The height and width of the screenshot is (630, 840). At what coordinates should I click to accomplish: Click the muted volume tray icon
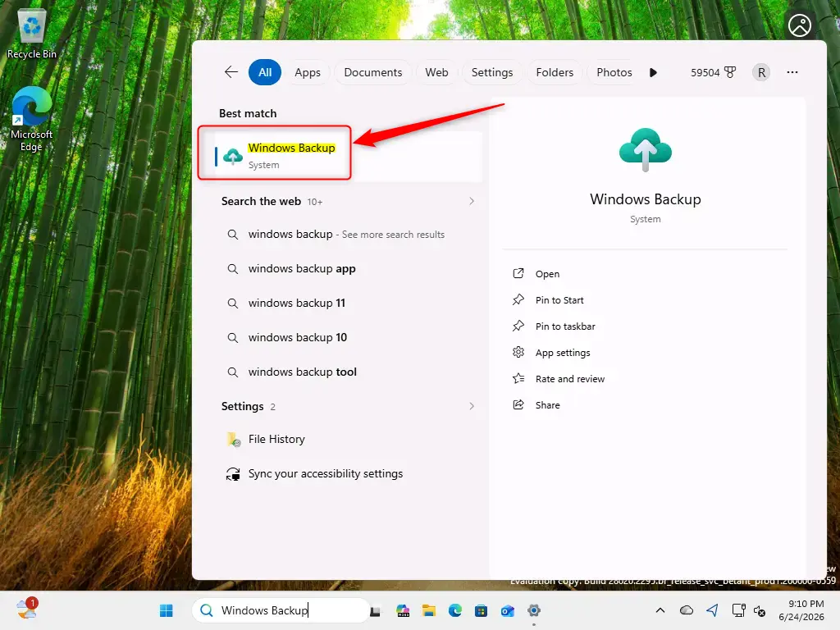pyautogui.click(x=759, y=610)
